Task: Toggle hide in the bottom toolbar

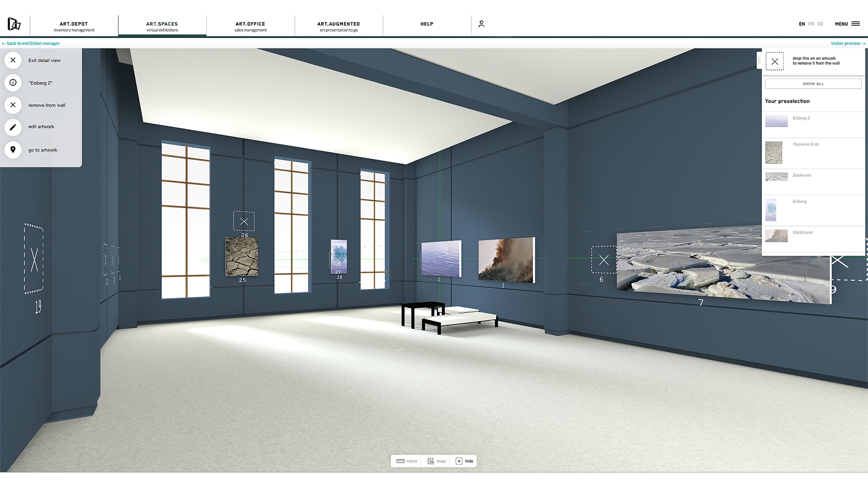Action: point(464,461)
